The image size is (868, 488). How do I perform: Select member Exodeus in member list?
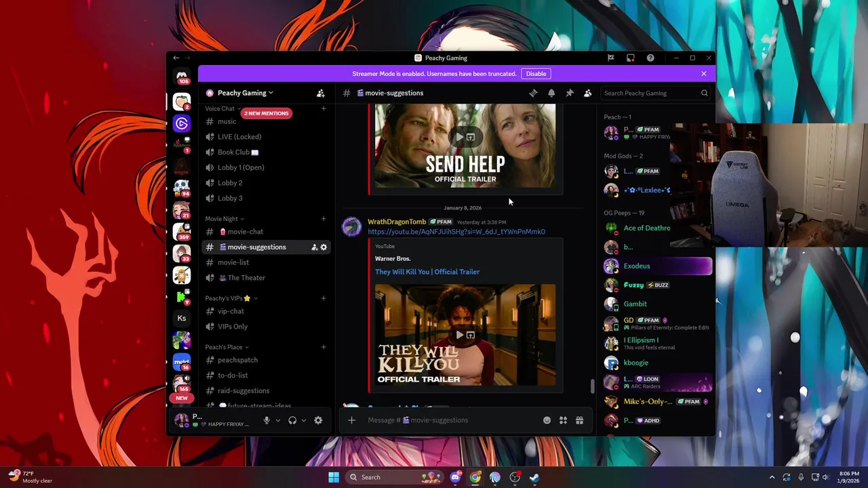tap(658, 266)
